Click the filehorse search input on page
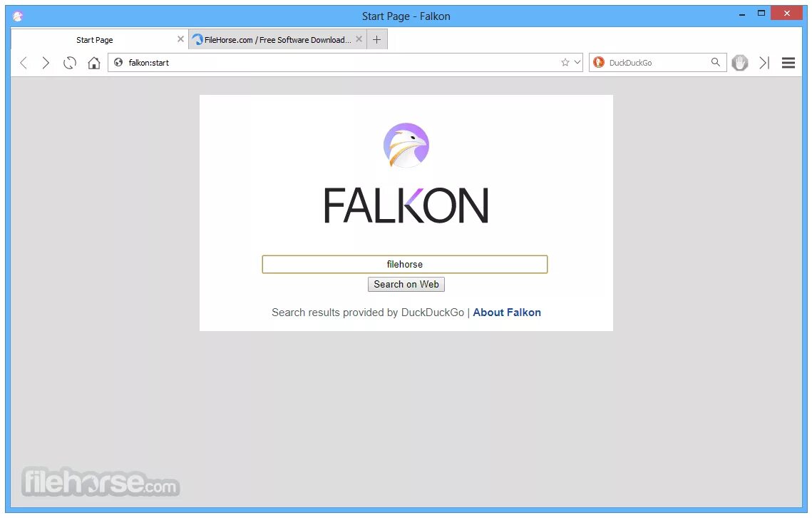This screenshot has width=812, height=518. [x=404, y=265]
